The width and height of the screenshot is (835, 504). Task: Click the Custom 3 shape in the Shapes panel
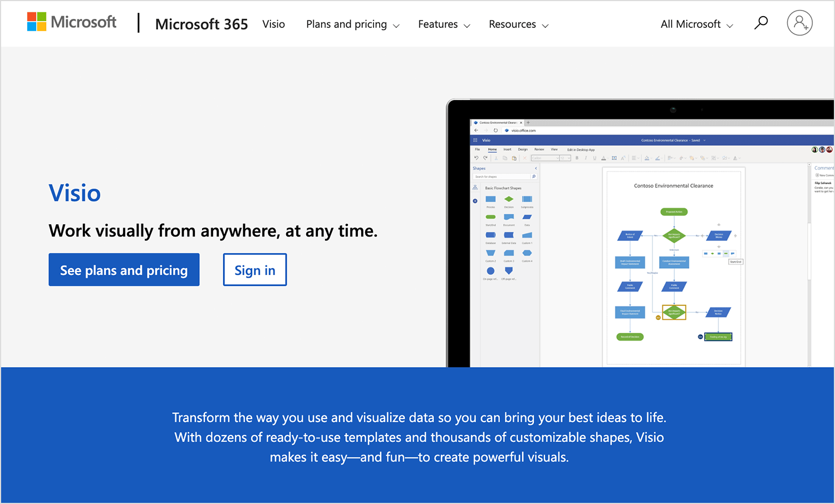tap(509, 253)
